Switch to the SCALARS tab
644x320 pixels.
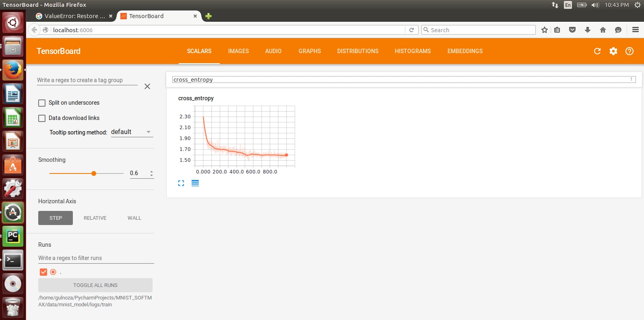pyautogui.click(x=199, y=51)
